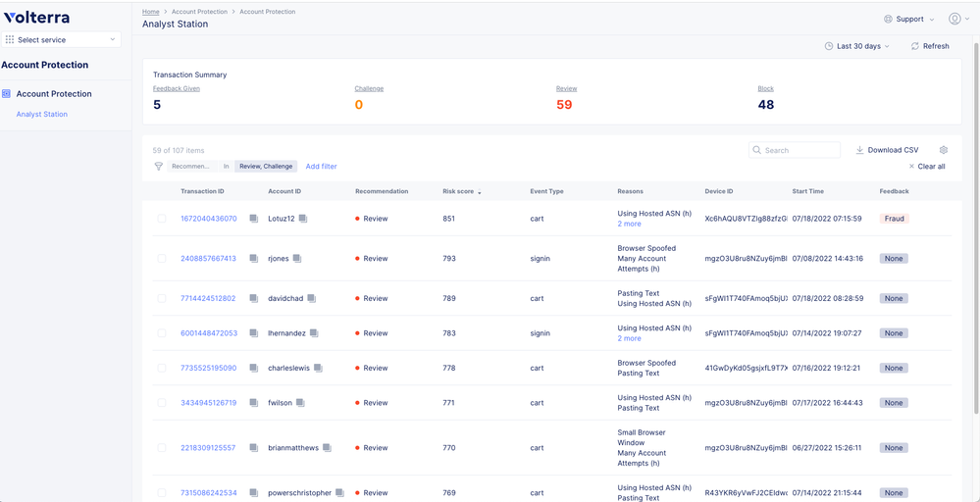Click the filter funnel icon
Viewport: 980px width, 502px height.
[159, 167]
